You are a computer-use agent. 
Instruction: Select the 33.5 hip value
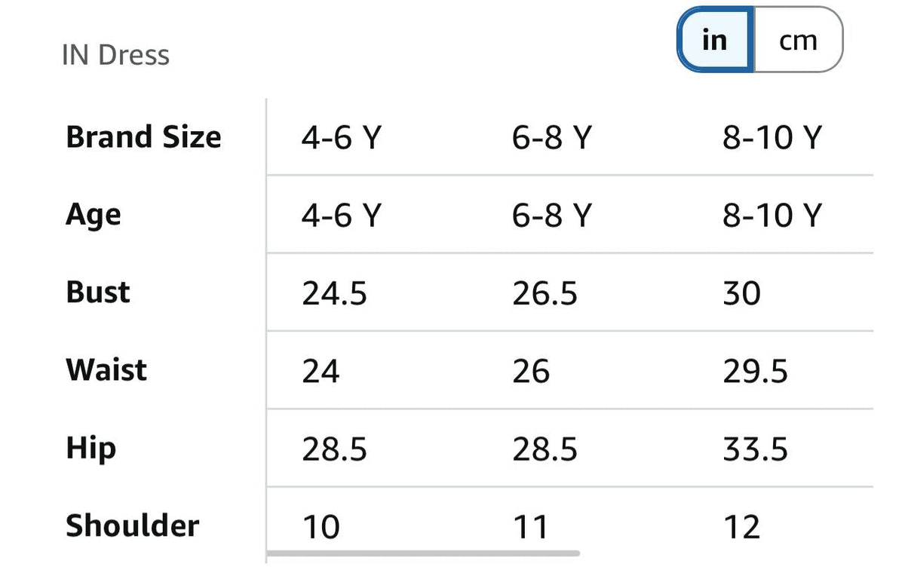pyautogui.click(x=756, y=449)
